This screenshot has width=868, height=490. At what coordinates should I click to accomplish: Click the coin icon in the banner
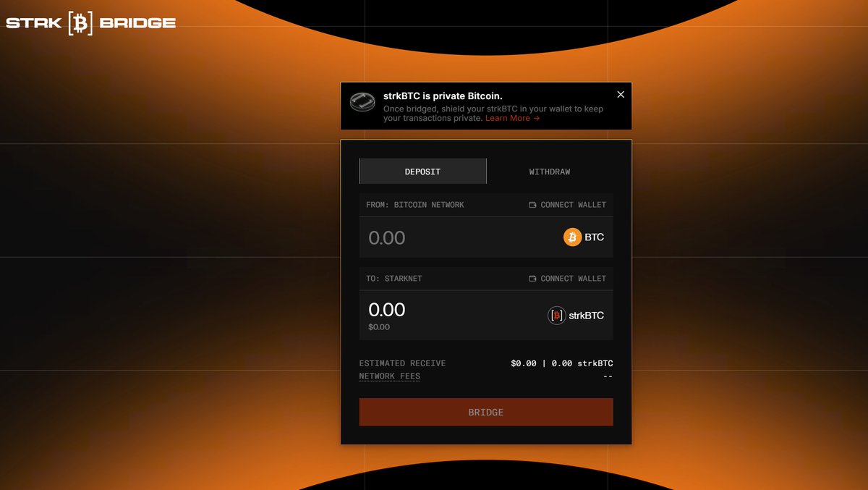click(x=362, y=103)
